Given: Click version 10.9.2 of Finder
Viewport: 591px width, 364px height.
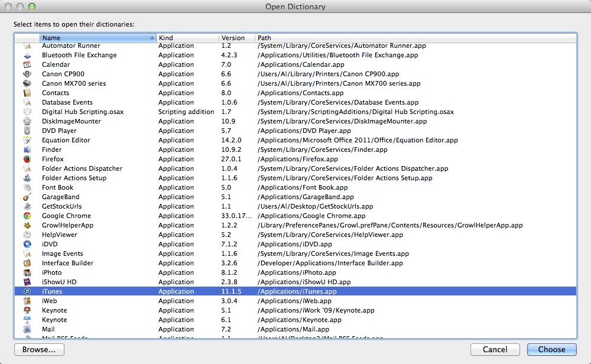Looking at the screenshot, I should click(231, 149).
